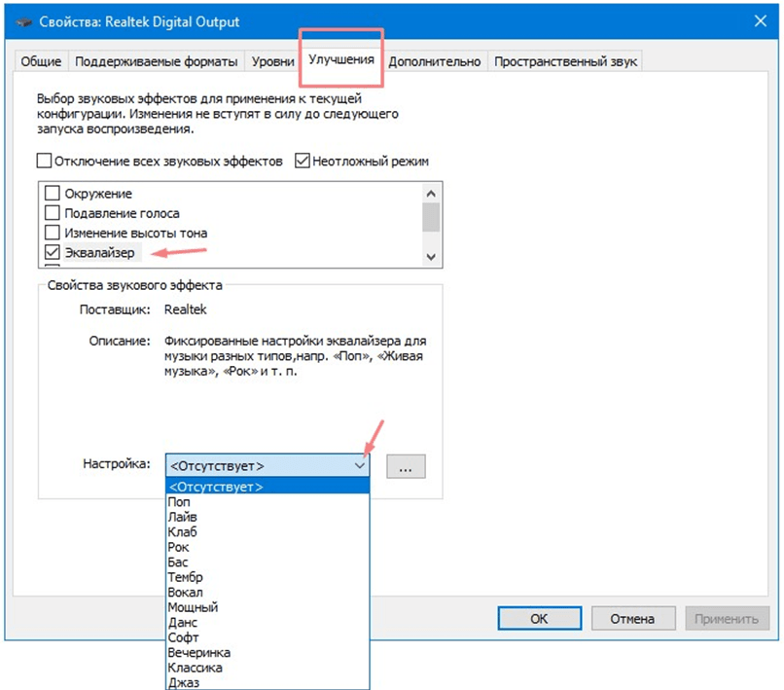Viewport: 784px width, 690px height.
Task: Pick Классика from the preset list
Action: pos(195,668)
